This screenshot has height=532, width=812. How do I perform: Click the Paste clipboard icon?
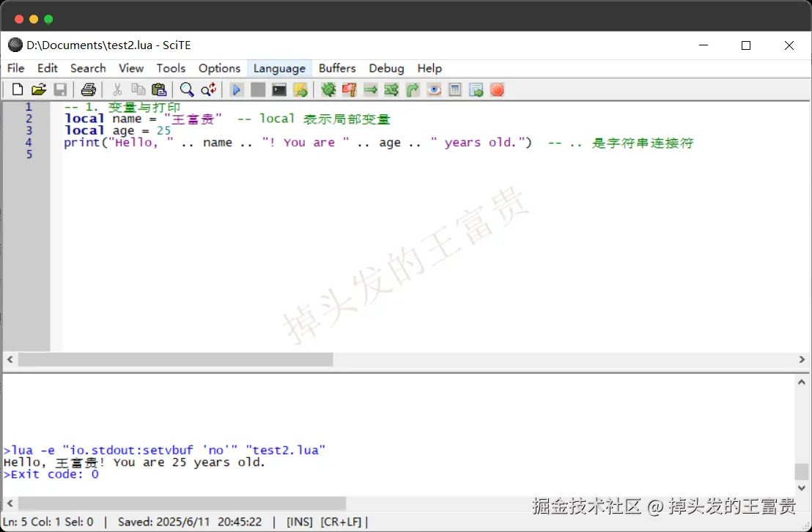[159, 89]
